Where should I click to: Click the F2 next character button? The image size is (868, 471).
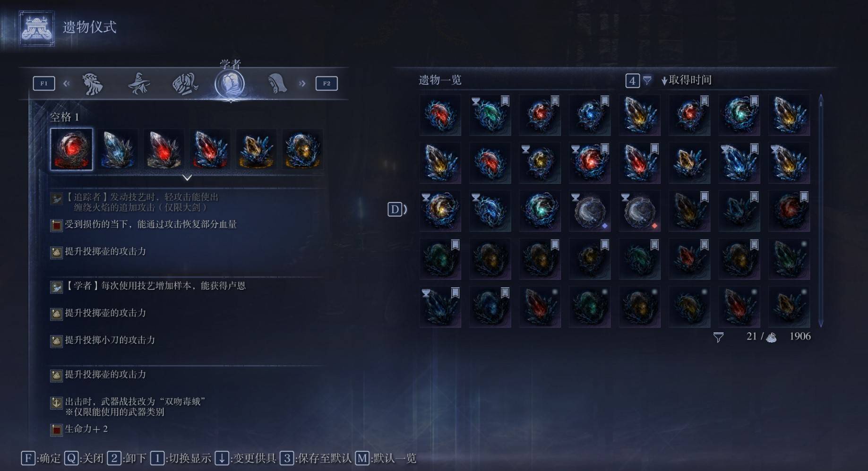[327, 84]
